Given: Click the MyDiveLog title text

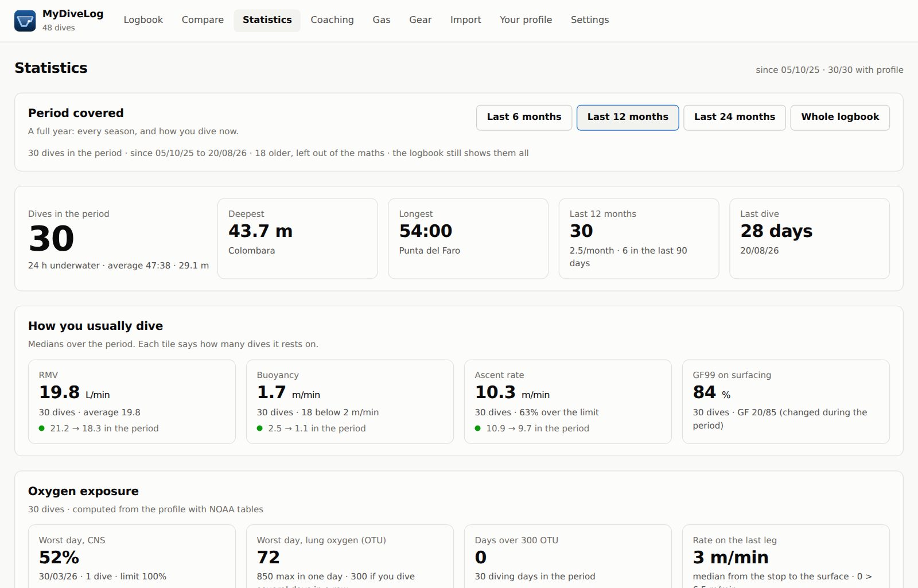Looking at the screenshot, I should (73, 14).
